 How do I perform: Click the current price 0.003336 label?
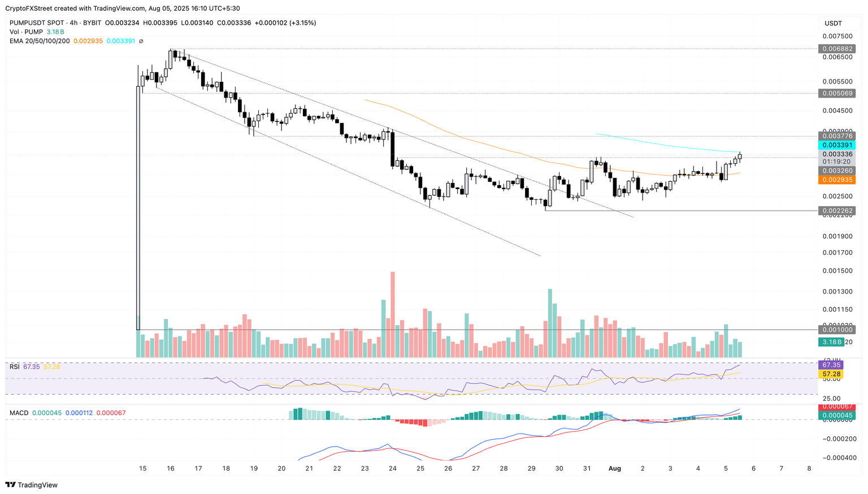[x=837, y=154]
